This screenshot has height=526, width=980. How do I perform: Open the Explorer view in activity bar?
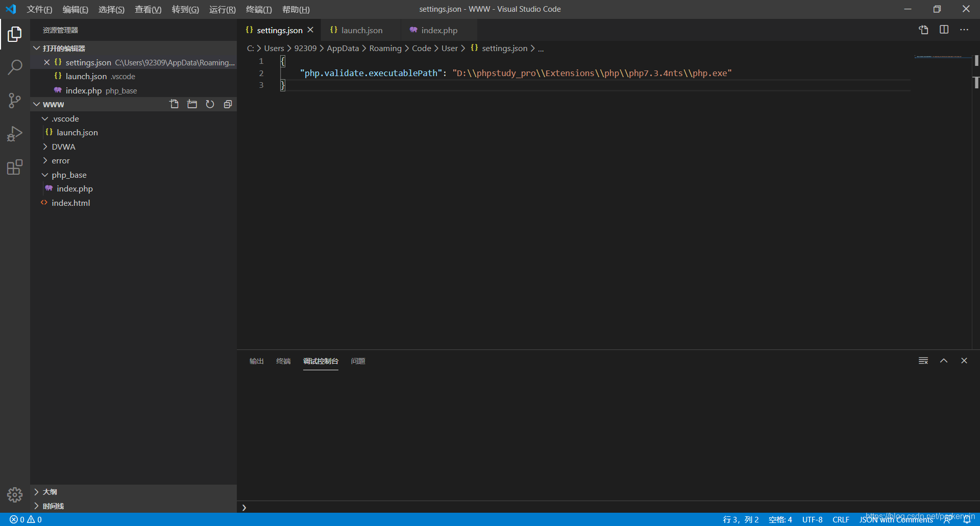pos(15,34)
